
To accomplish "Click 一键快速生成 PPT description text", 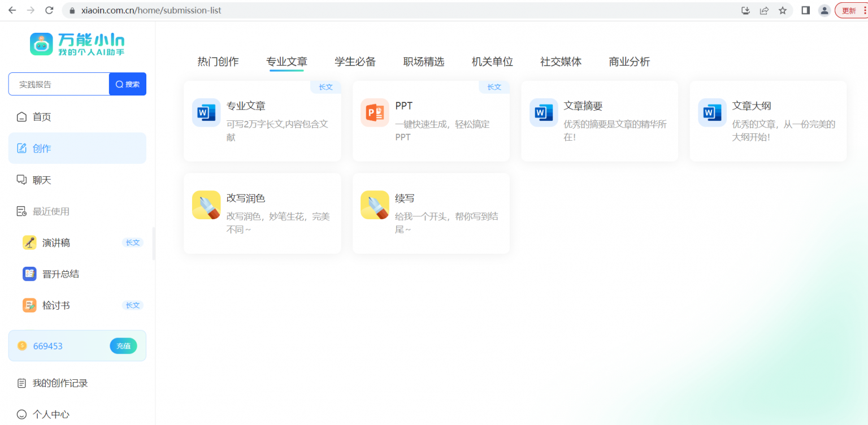I will click(442, 131).
